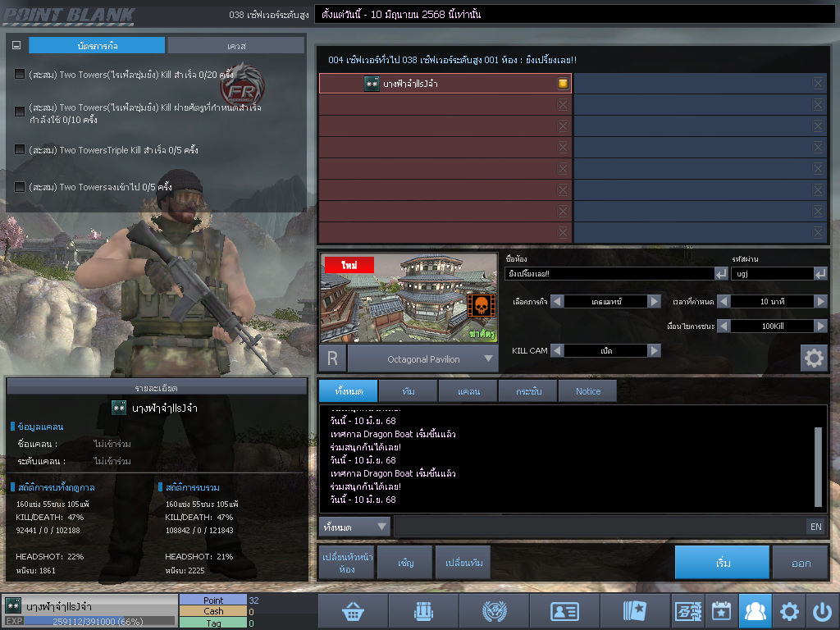
Task: Click right arrow of 100Kill condition
Action: coord(820,326)
